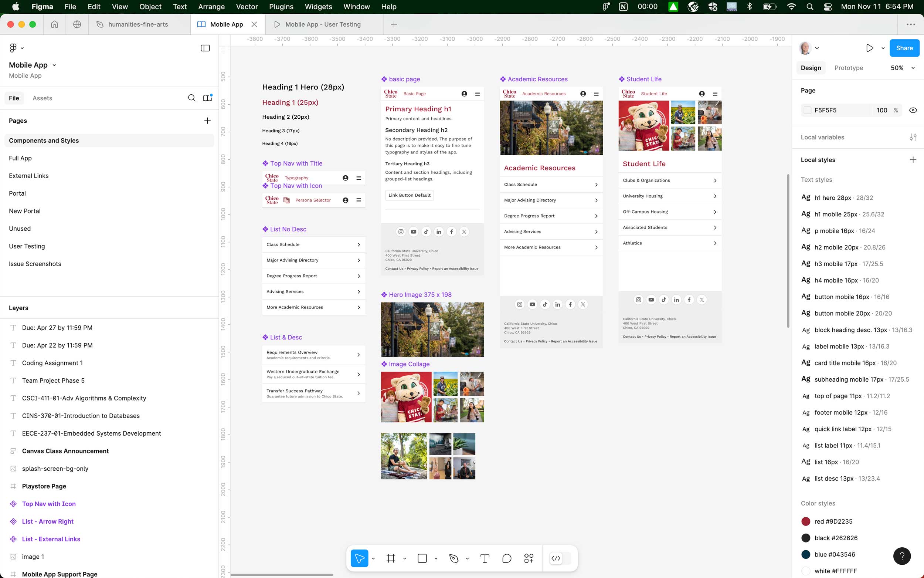Viewport: 924px width, 578px height.
Task: Open the Plugins menu in the menu bar
Action: coord(281,7)
